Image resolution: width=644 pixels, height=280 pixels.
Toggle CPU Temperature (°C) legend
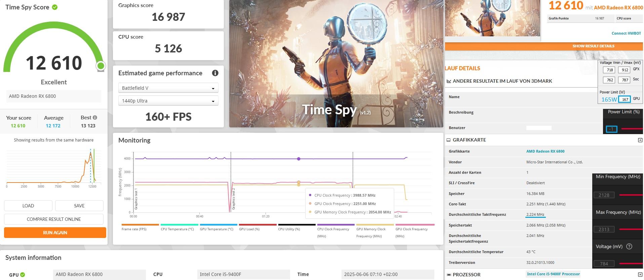pyautogui.click(x=179, y=228)
